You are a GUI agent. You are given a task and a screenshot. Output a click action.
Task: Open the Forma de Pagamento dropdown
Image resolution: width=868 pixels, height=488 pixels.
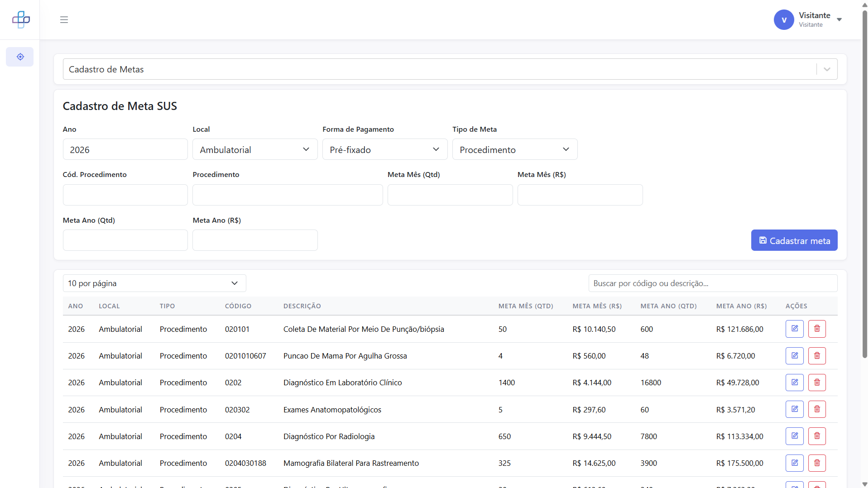click(x=385, y=149)
